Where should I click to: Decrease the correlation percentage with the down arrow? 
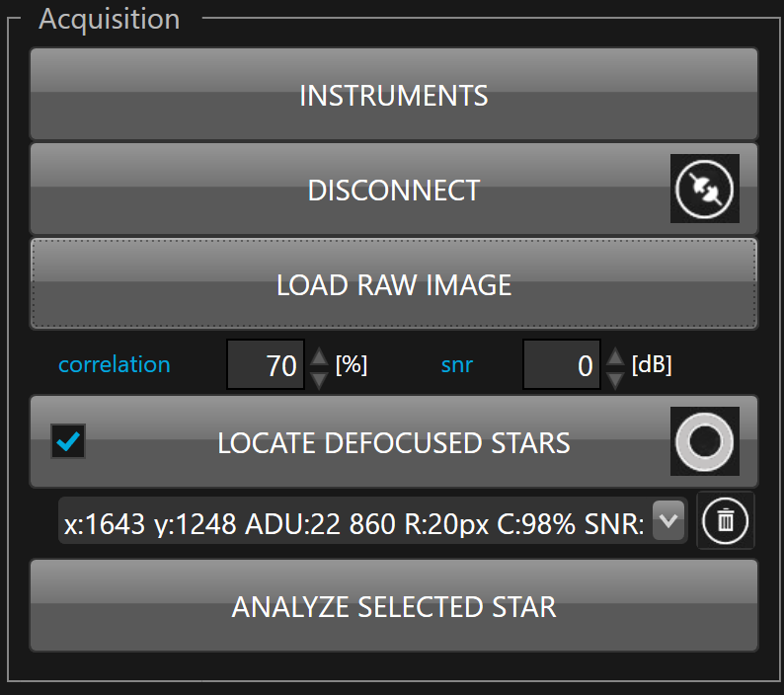(x=319, y=378)
